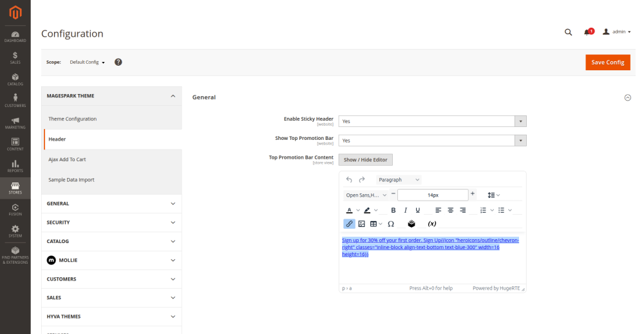Open the line height menu
Viewport: 644px width, 334px height.
[494, 195]
